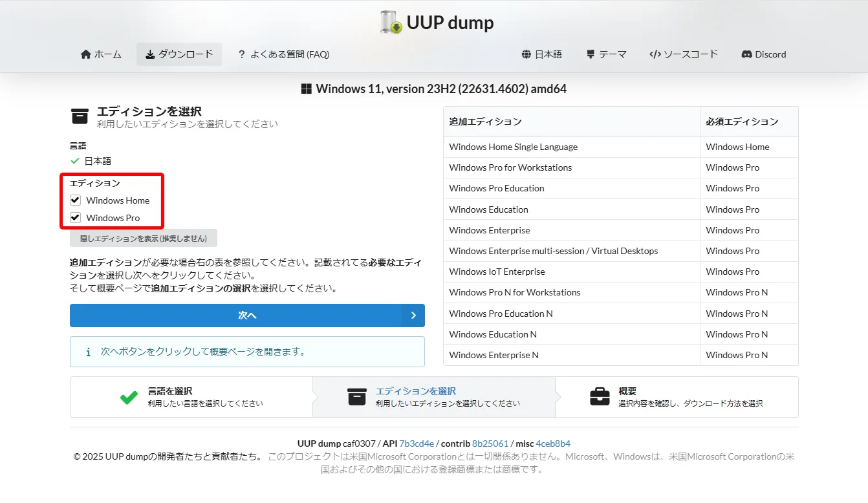The height and width of the screenshot is (503, 868).
Task: Click Windows Education N cell
Action: point(572,334)
